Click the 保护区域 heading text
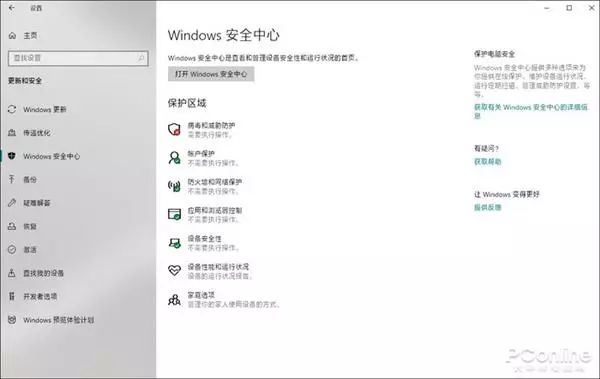The width and height of the screenshot is (600, 379). coord(187,103)
